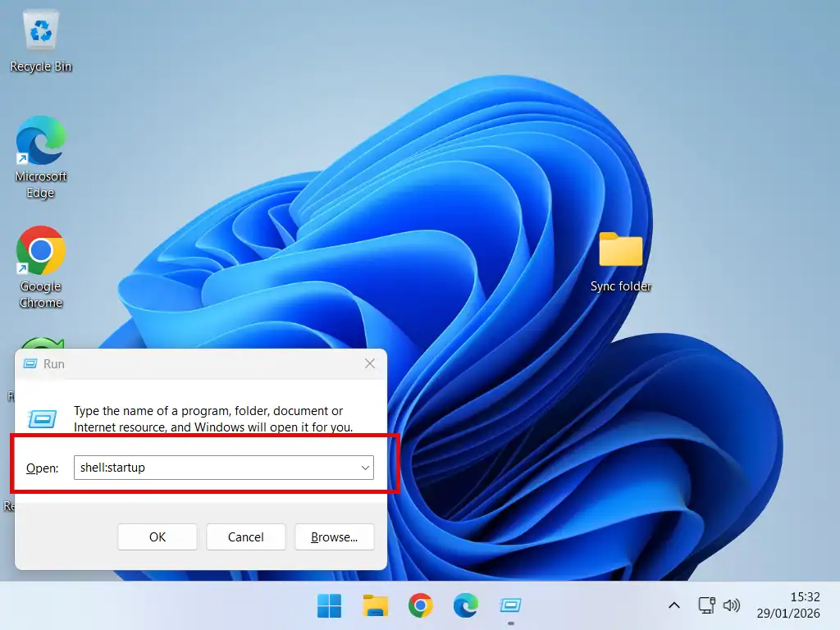Viewport: 840px width, 630px height.
Task: Open File Explorer from the taskbar
Action: tap(375, 605)
